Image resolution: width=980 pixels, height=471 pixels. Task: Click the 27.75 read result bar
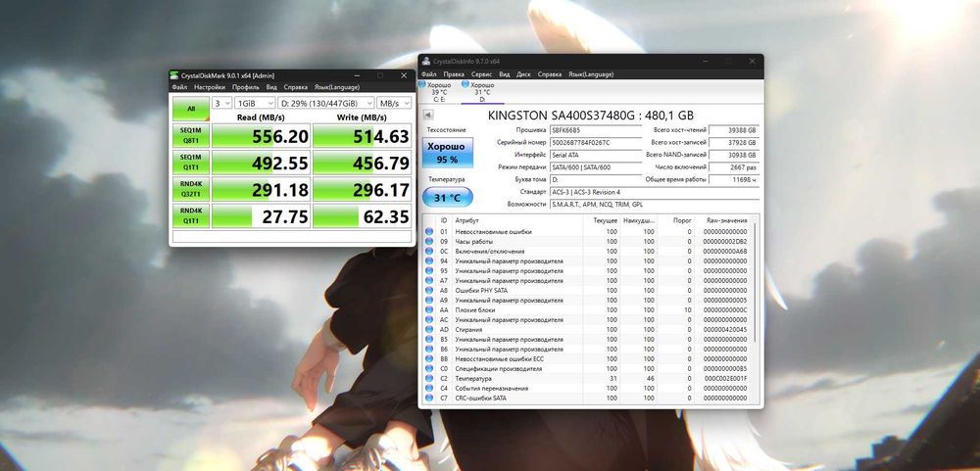pyautogui.click(x=262, y=215)
